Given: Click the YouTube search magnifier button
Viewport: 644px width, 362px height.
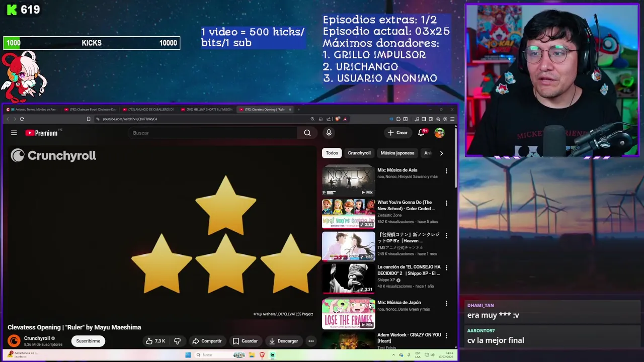Looking at the screenshot, I should [307, 133].
